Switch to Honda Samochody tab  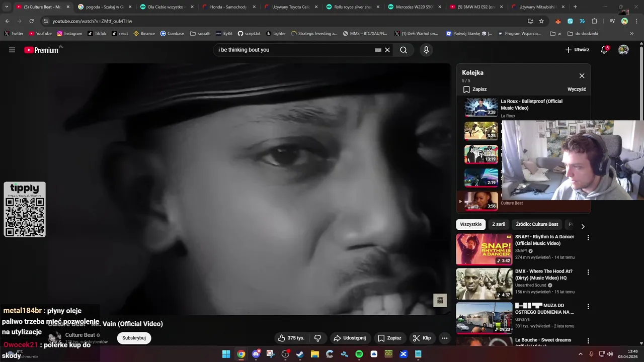pos(229,7)
